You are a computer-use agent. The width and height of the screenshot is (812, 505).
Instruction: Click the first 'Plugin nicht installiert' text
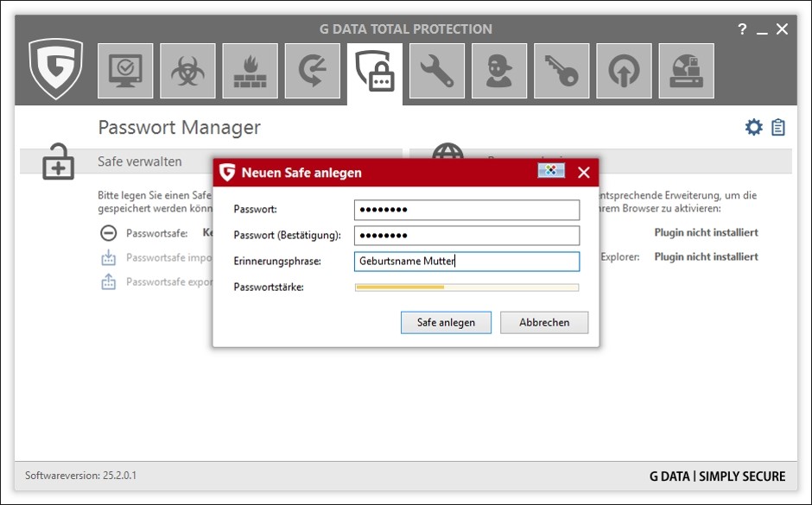(706, 232)
